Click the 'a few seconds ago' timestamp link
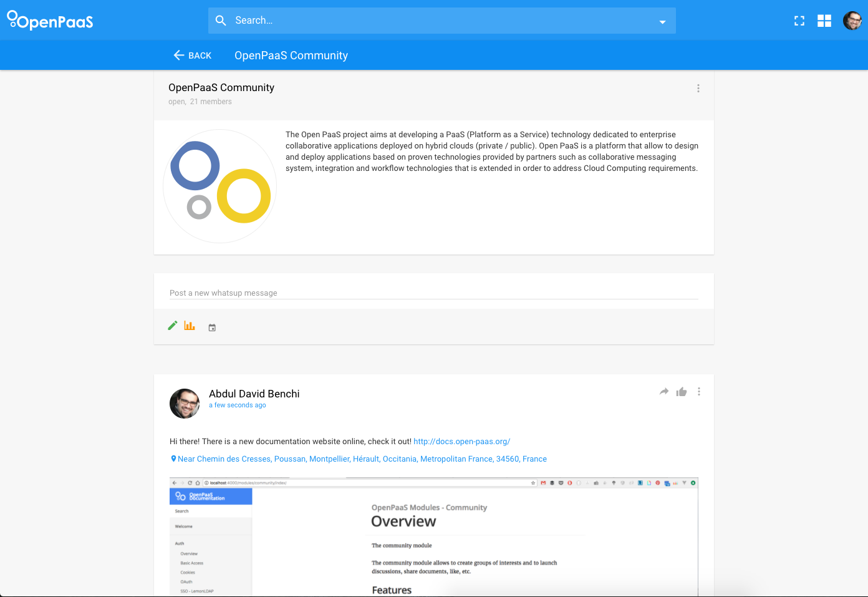 click(x=238, y=405)
